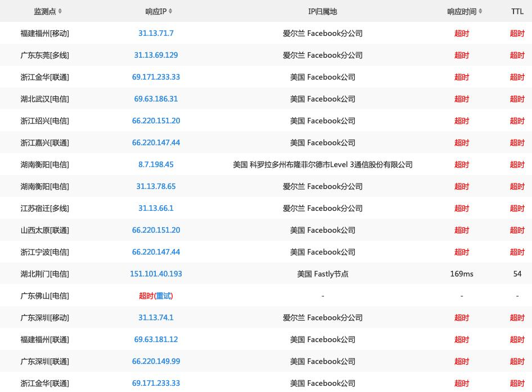Open 66.220.147.44 in the 浙江宁波 row
532x392 pixels.
point(156,252)
